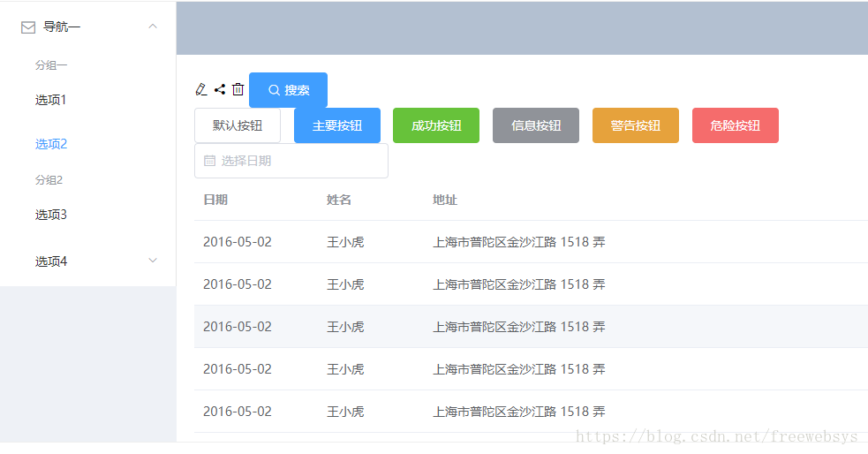Click the blue 主要按钮 button
Screen dimensions: 868x454
point(337,125)
